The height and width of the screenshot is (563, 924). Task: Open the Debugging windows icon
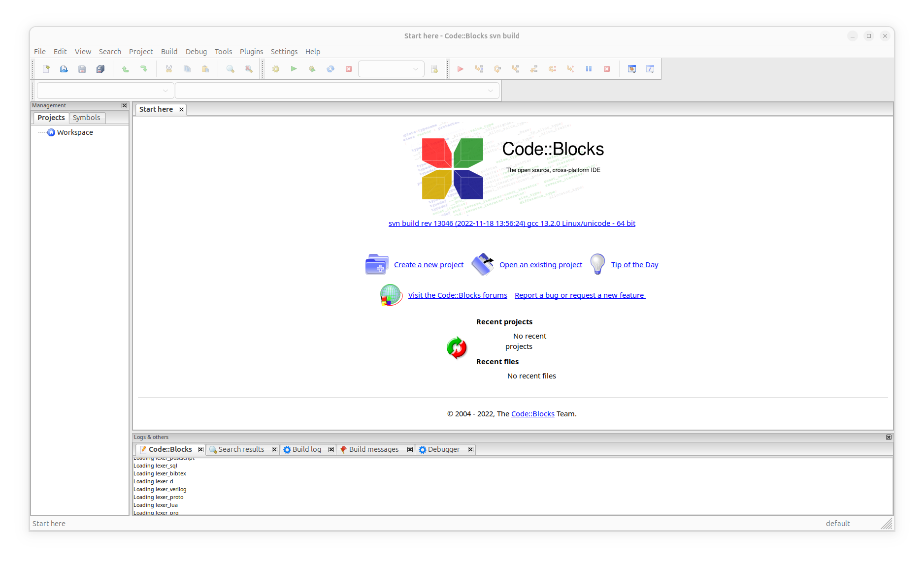632,69
